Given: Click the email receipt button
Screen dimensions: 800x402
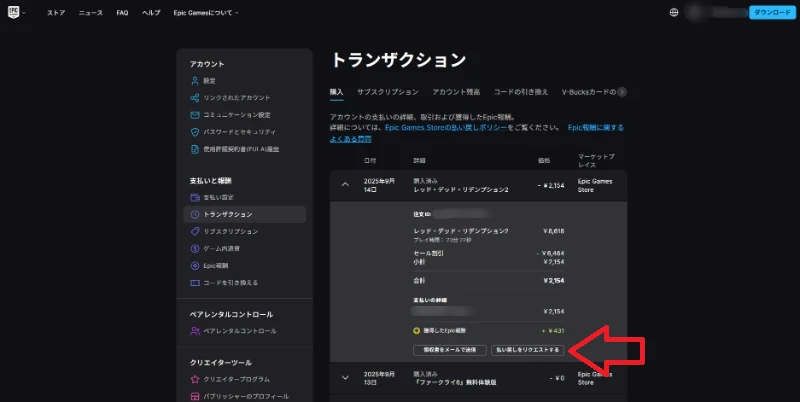Looking at the screenshot, I should [x=449, y=350].
